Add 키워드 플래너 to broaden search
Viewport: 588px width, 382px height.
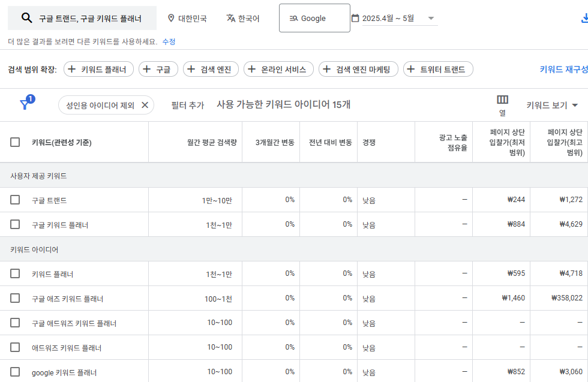click(x=98, y=69)
